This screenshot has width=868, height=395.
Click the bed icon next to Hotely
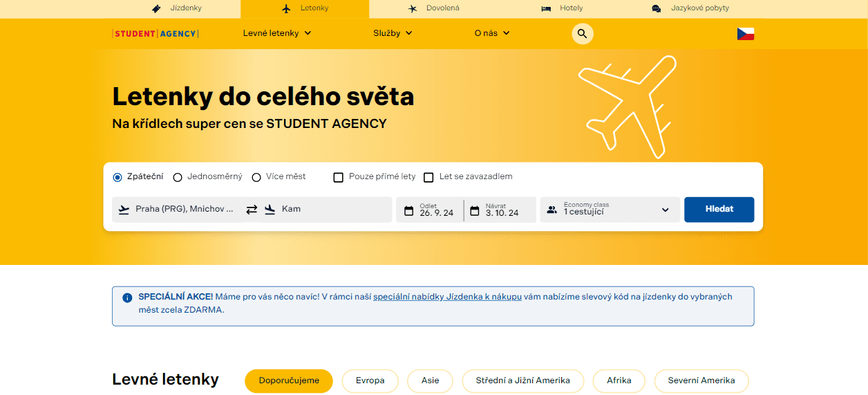(546, 8)
